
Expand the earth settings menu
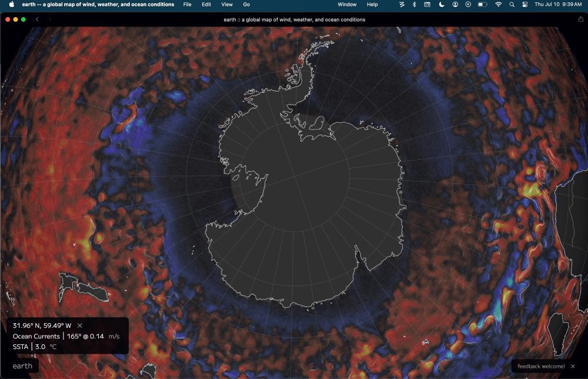(x=22, y=365)
